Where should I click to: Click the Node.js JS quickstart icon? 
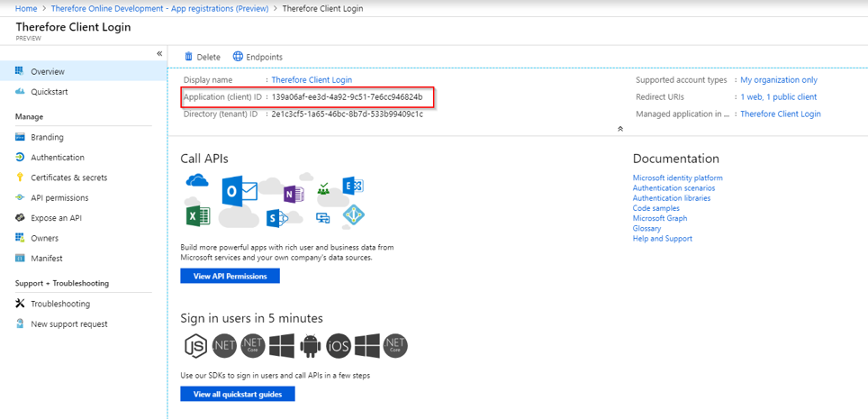pyautogui.click(x=196, y=346)
